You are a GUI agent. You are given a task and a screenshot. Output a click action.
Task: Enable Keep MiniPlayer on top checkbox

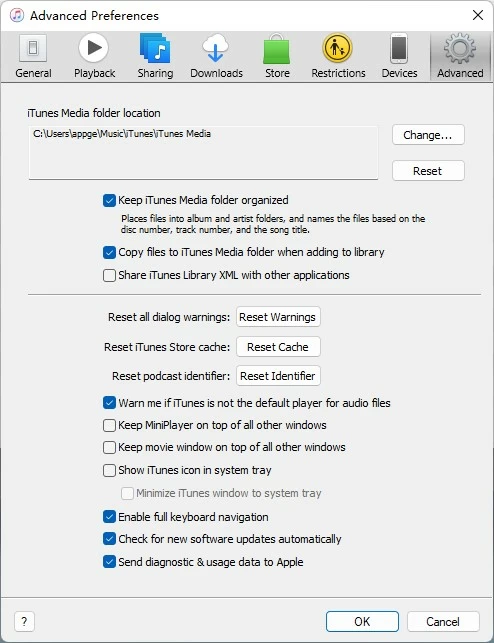click(x=109, y=425)
